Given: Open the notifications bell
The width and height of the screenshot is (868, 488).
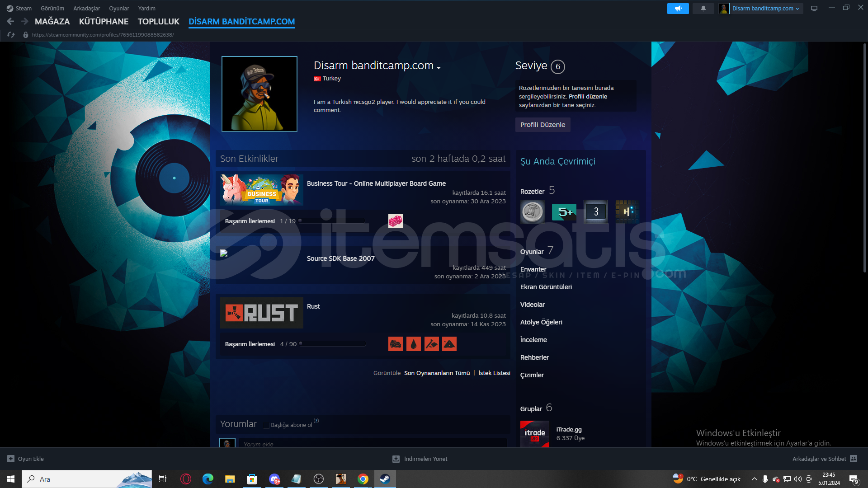Looking at the screenshot, I should pos(703,9).
